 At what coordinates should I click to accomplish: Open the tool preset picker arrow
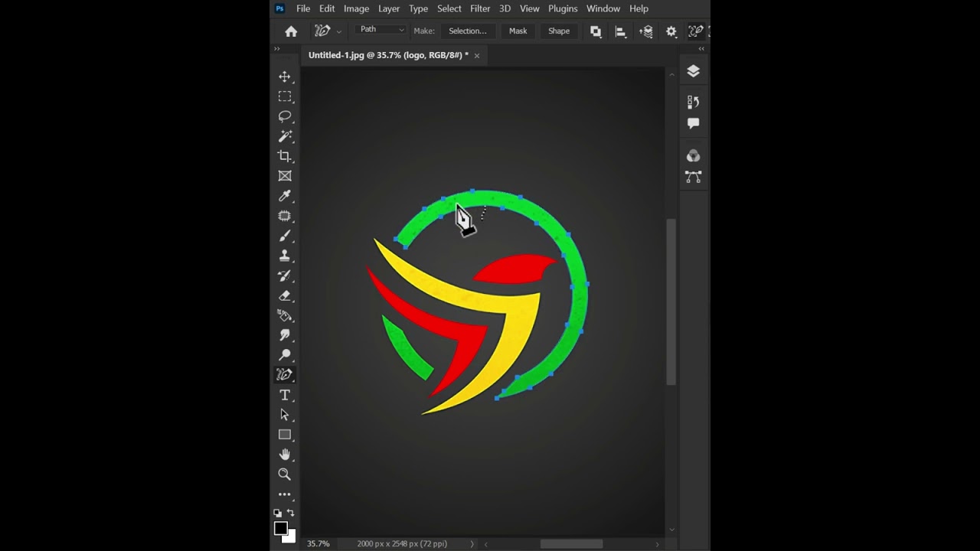[339, 31]
